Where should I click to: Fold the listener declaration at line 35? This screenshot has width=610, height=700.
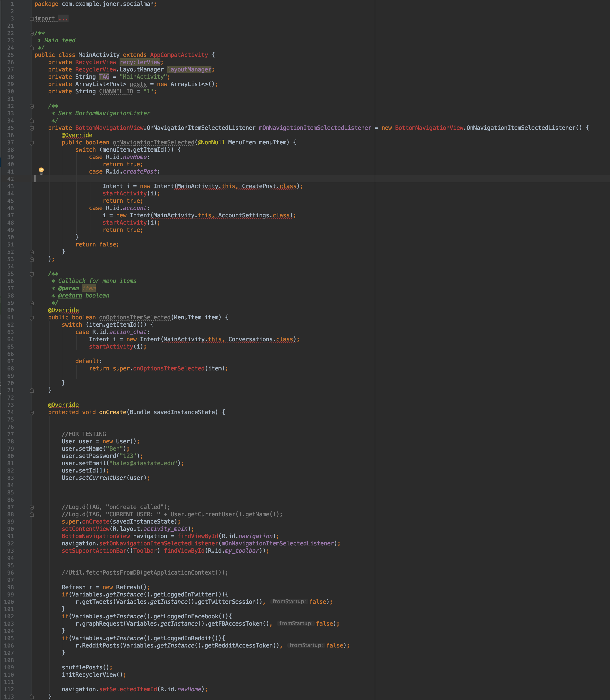click(32, 128)
